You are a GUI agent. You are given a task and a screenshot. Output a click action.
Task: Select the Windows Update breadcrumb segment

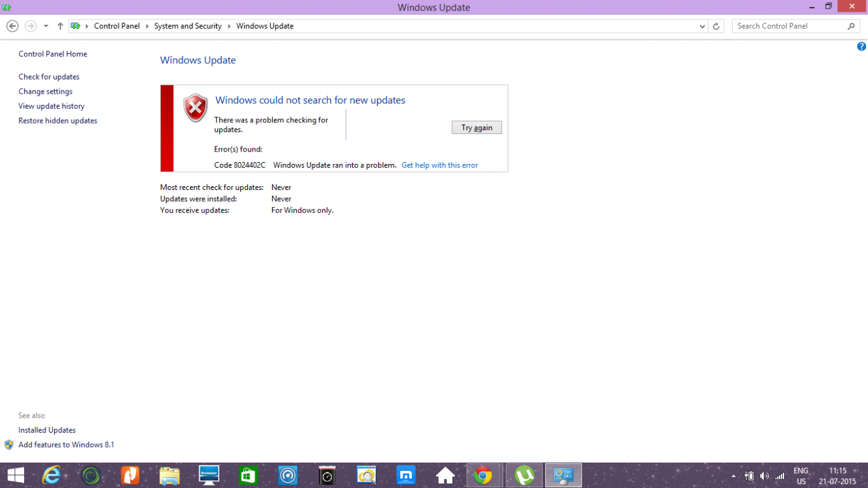[265, 26]
